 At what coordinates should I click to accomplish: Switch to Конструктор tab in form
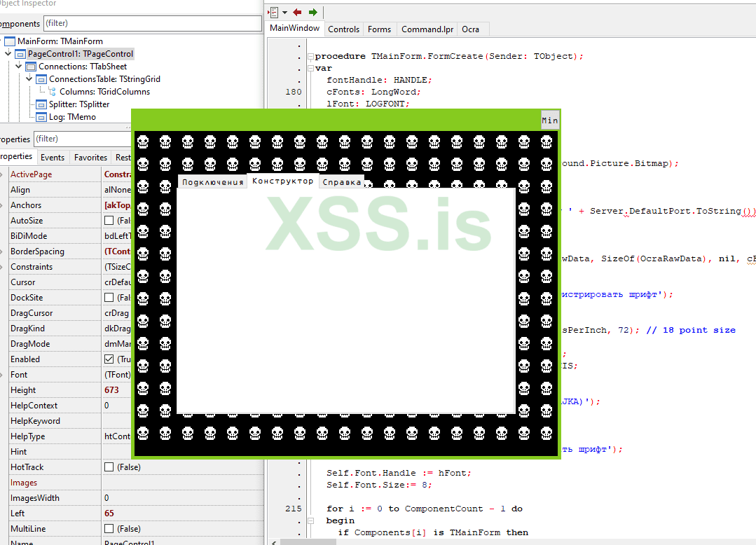click(282, 181)
